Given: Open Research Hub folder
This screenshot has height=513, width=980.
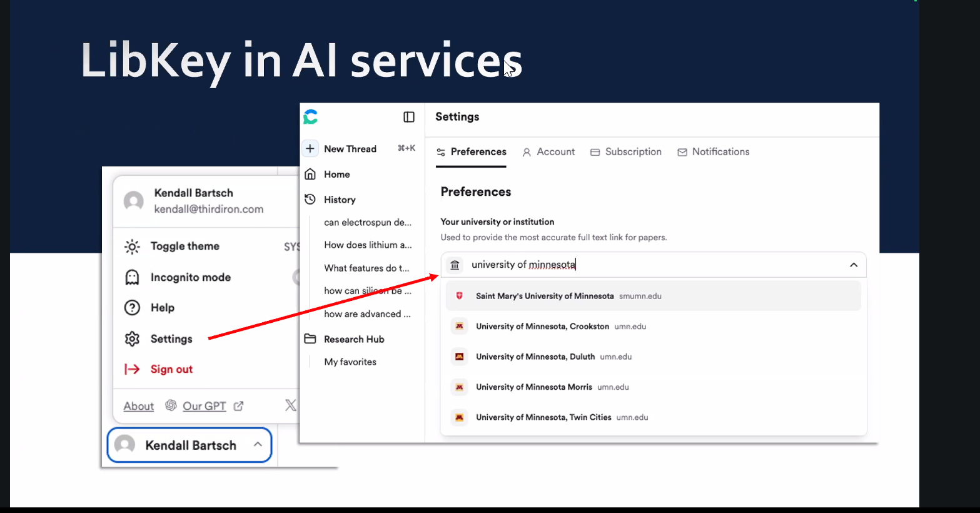Looking at the screenshot, I should click(353, 339).
